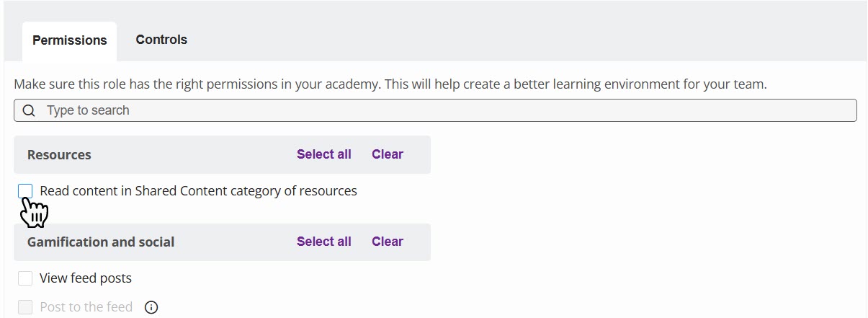Check the Post to the feed checkbox
The height and width of the screenshot is (318, 868).
coord(25,307)
